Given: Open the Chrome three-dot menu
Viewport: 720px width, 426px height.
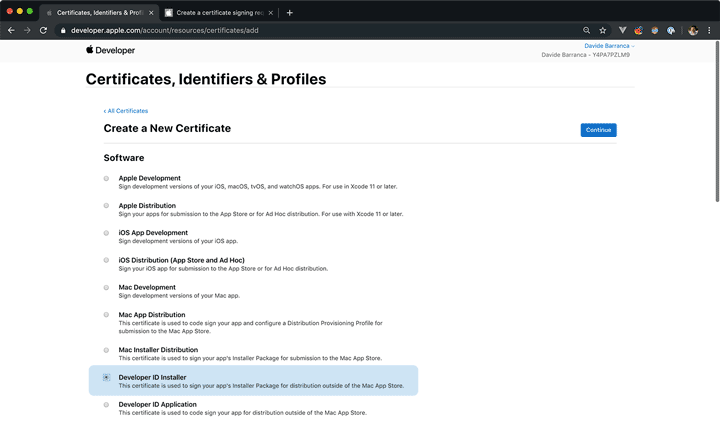Looking at the screenshot, I should [x=709, y=30].
